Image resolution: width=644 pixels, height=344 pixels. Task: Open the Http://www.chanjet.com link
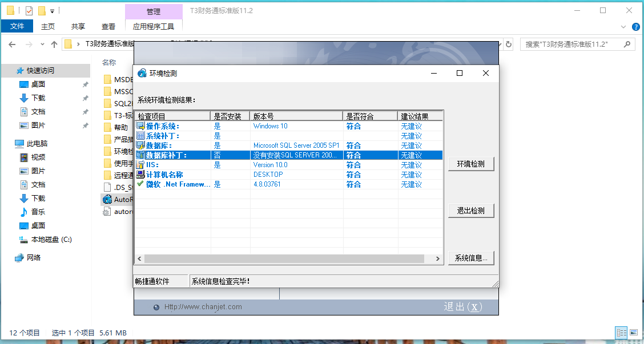[x=203, y=307]
